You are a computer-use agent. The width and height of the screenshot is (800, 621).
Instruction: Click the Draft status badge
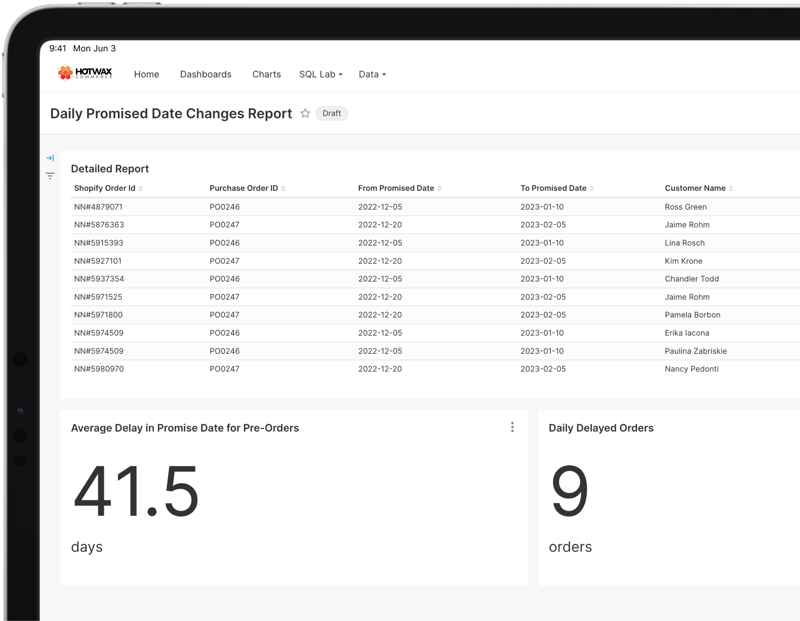coord(332,113)
